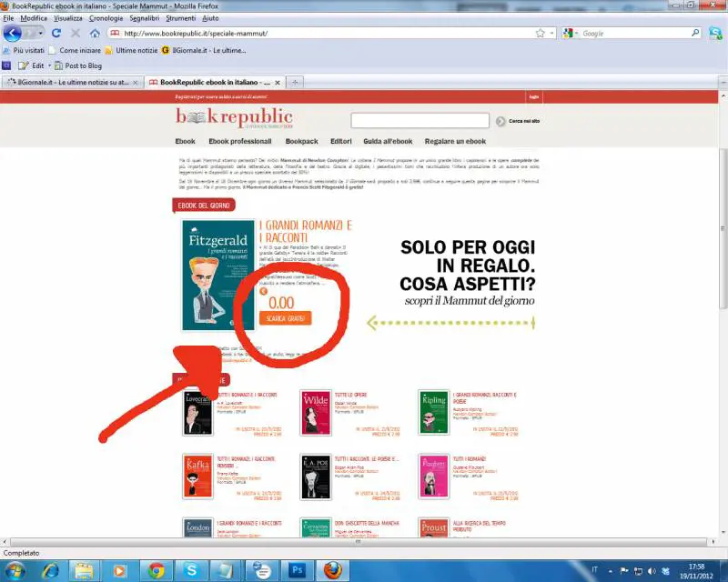Close the BookRepublic tab

click(278, 83)
